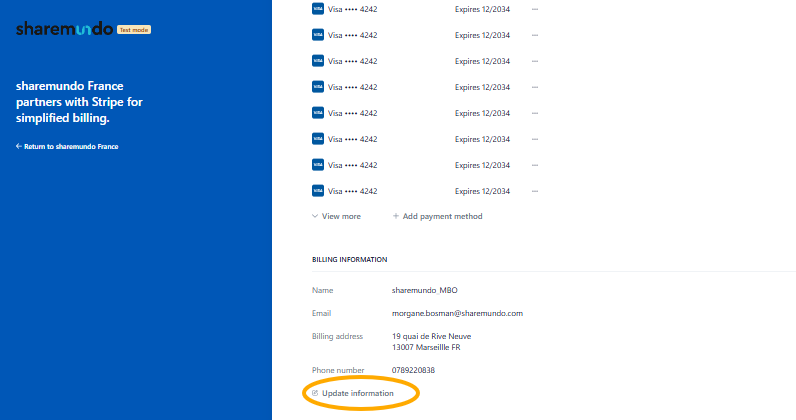Click the Visa icon directly above View more
This screenshot has height=420, width=796.
tap(318, 191)
